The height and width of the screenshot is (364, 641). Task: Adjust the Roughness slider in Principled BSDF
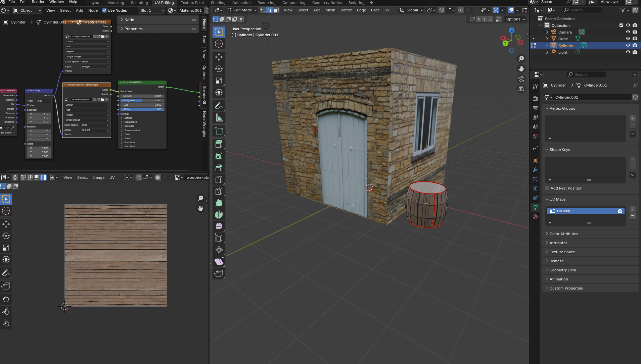(x=142, y=101)
